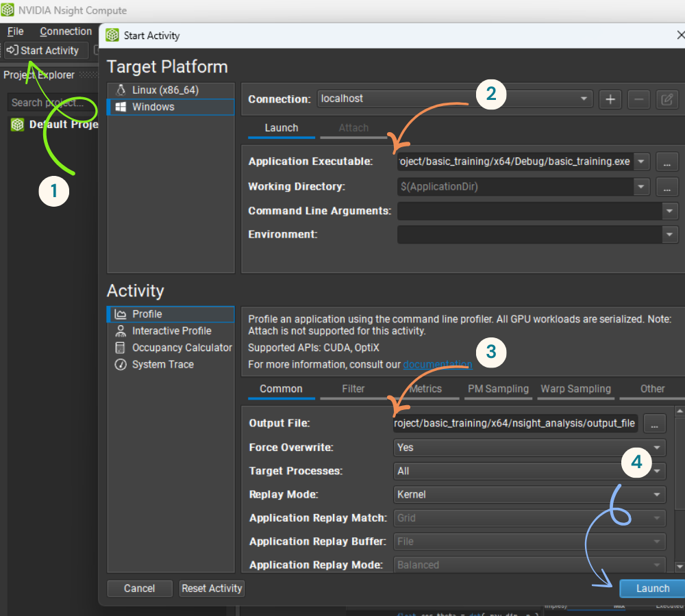This screenshot has width=685, height=616.
Task: Open the Application Replay Mode dropdown
Action: [530, 565]
